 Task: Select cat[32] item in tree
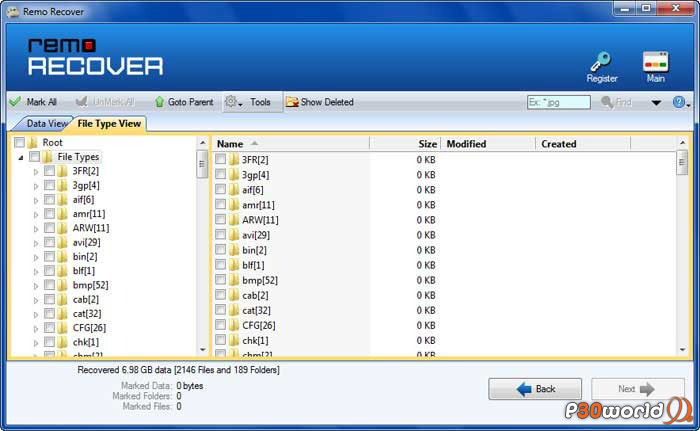pyautogui.click(x=87, y=314)
